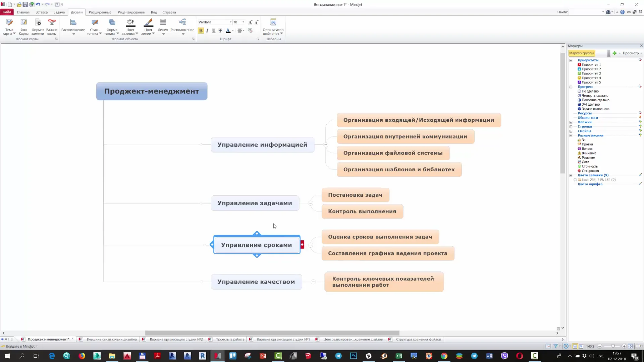Enable italic formatting

207,31
